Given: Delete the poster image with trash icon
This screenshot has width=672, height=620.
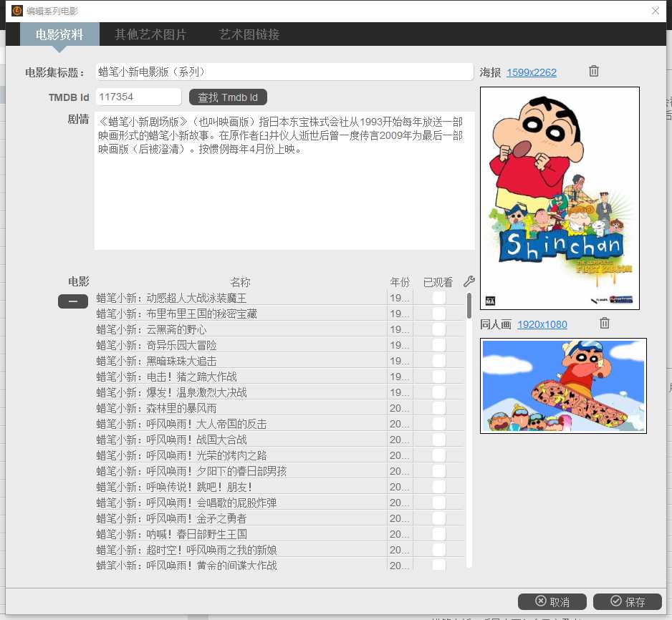Looking at the screenshot, I should point(594,71).
